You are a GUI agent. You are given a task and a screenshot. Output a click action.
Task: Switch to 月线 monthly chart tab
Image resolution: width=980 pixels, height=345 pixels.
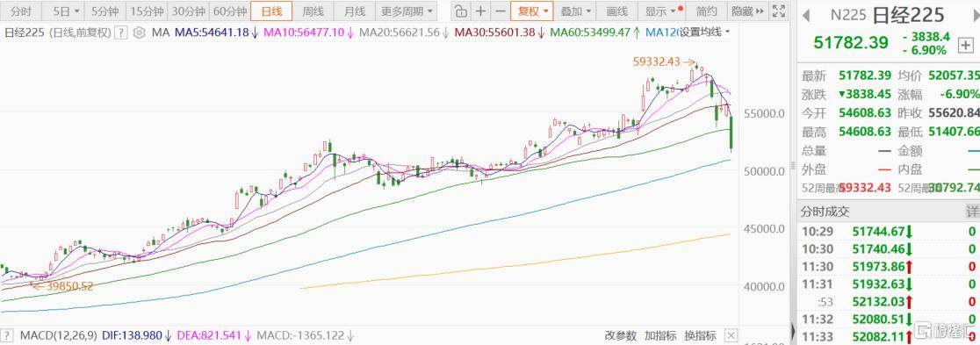click(355, 11)
